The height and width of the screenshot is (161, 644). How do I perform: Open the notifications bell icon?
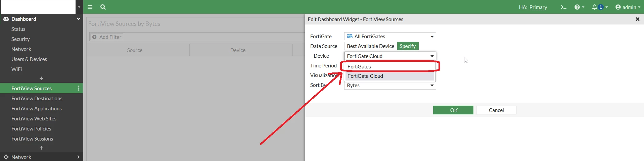(x=600, y=7)
